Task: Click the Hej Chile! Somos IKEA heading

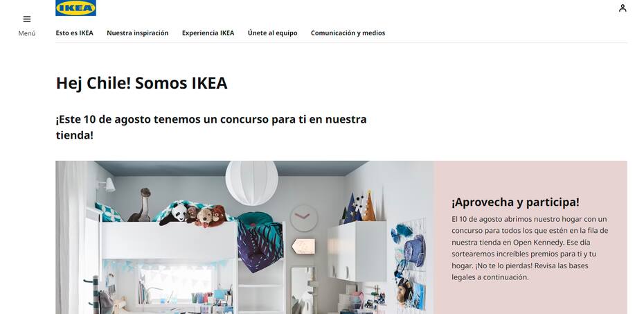Action: pyautogui.click(x=141, y=83)
